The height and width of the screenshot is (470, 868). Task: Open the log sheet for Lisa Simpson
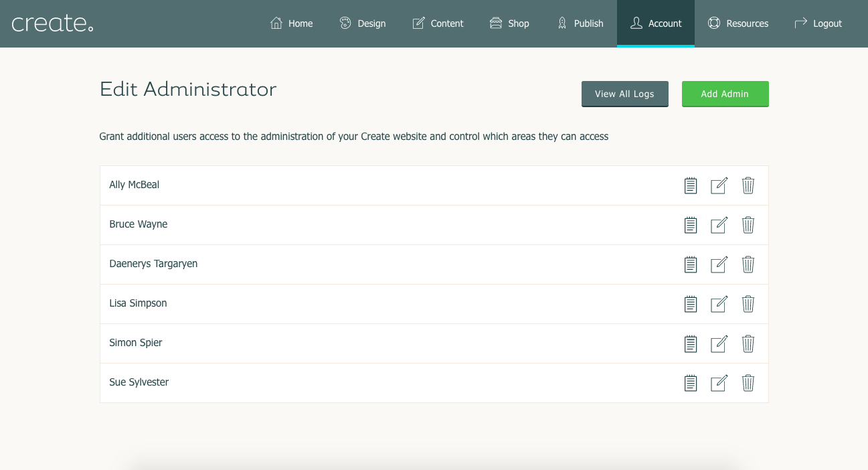[x=691, y=304]
